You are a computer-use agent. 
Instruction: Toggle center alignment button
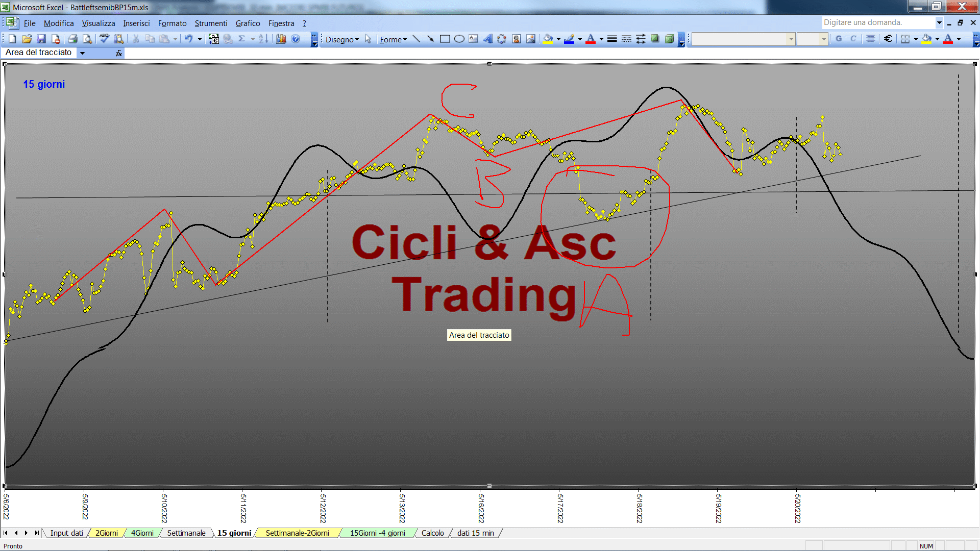(871, 39)
